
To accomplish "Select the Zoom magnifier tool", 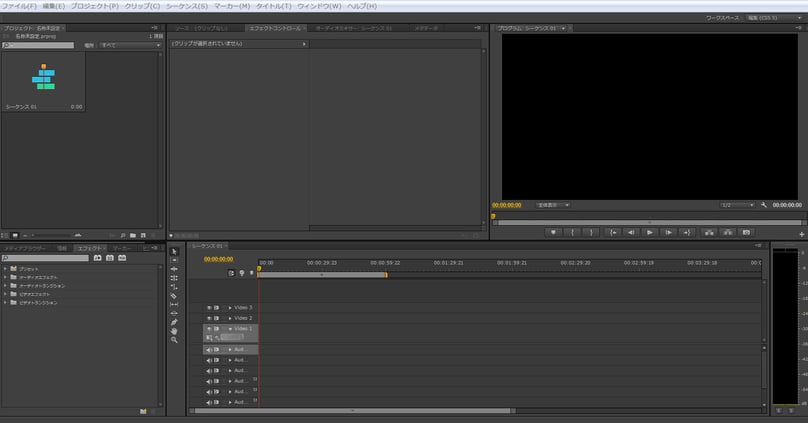I will 174,340.
